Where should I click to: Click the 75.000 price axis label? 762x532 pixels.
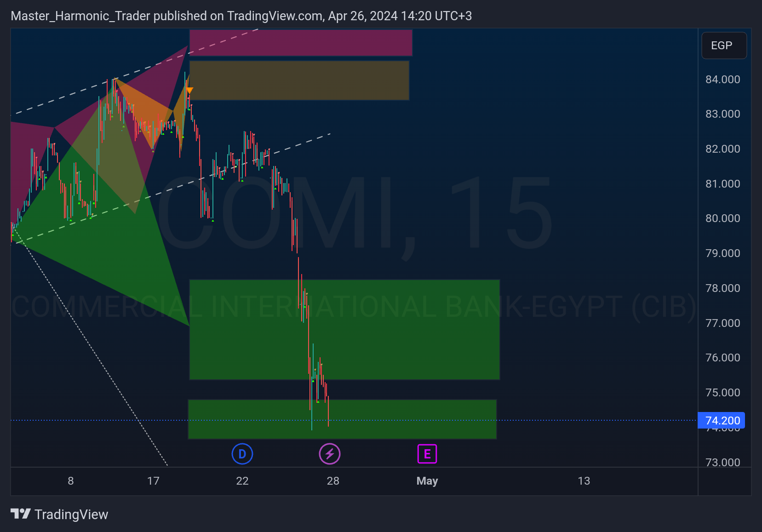point(723,393)
